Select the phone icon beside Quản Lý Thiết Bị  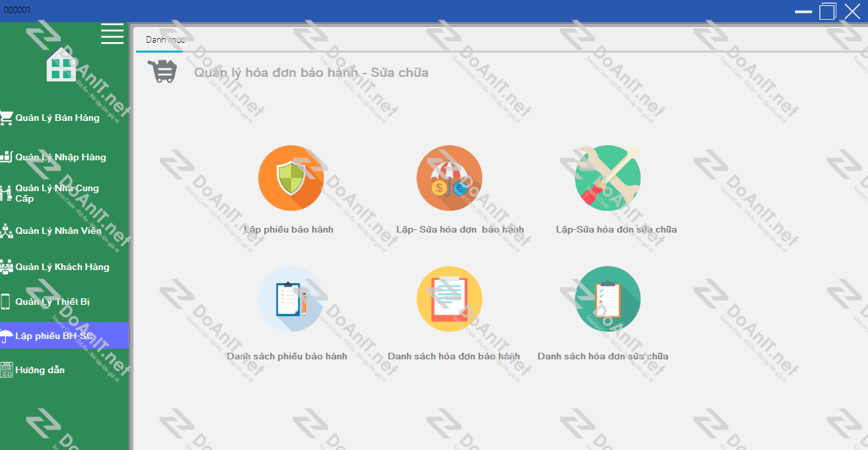click(x=5, y=302)
